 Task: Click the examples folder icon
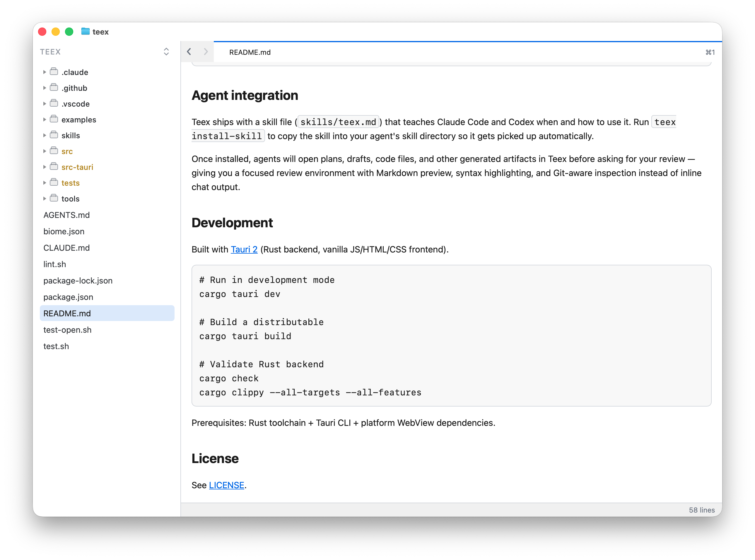(x=54, y=119)
